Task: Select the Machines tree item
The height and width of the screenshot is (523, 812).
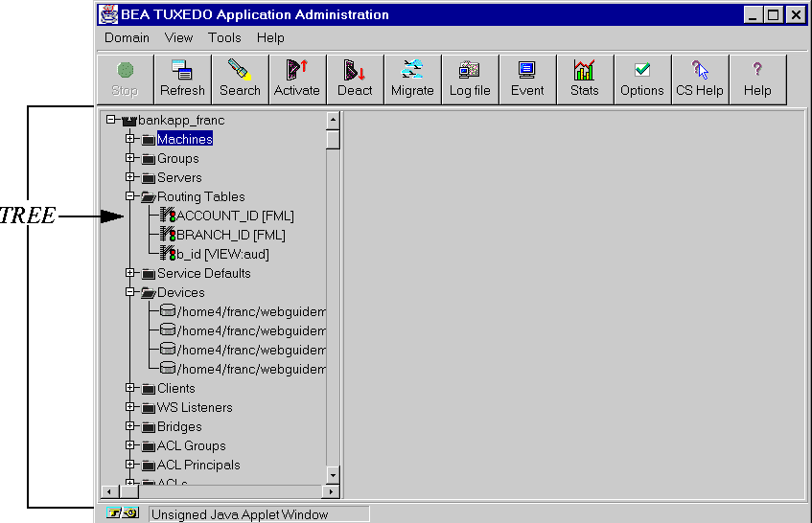Action: coord(185,139)
